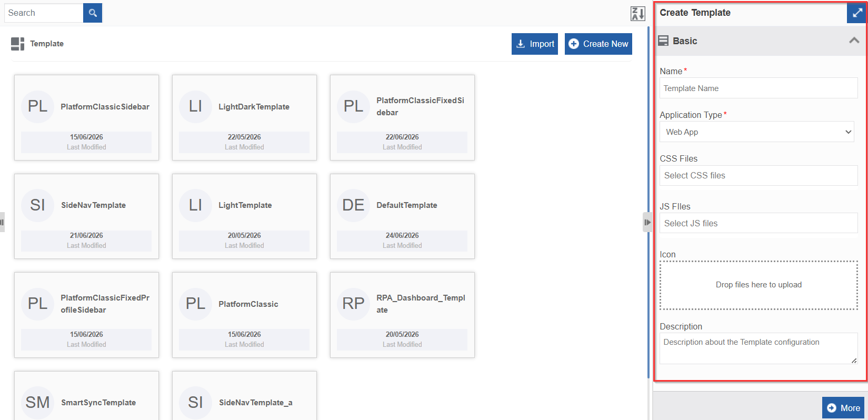Image resolution: width=868 pixels, height=420 pixels.
Task: Click the PL avatar of PlatformClassic card
Action: pyautogui.click(x=195, y=304)
